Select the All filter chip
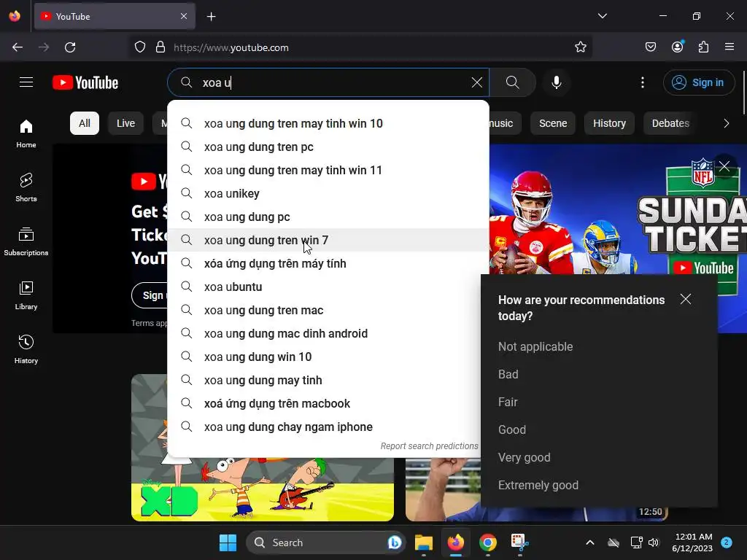The height and width of the screenshot is (560, 747). coord(85,123)
